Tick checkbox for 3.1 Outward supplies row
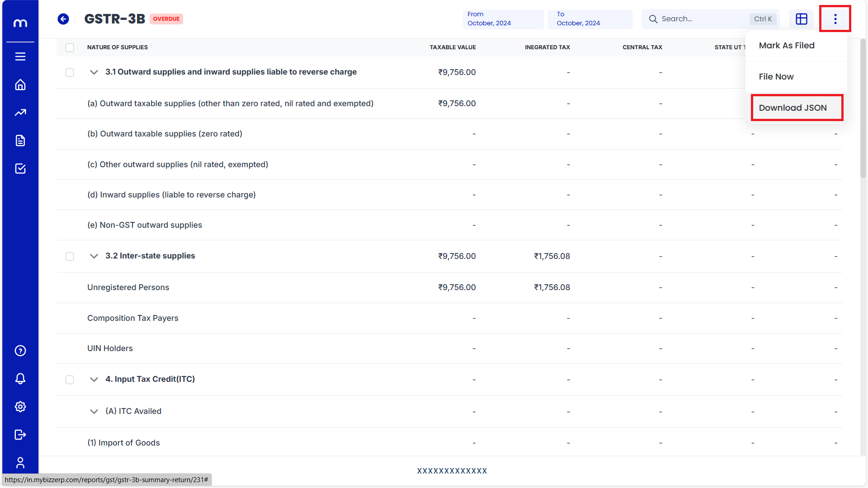 pos(70,72)
